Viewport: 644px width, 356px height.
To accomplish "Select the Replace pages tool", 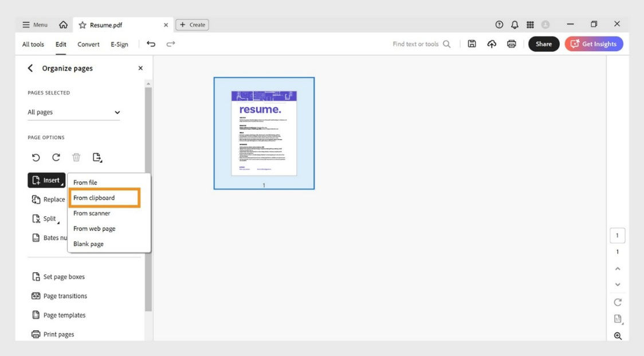I will [49, 199].
